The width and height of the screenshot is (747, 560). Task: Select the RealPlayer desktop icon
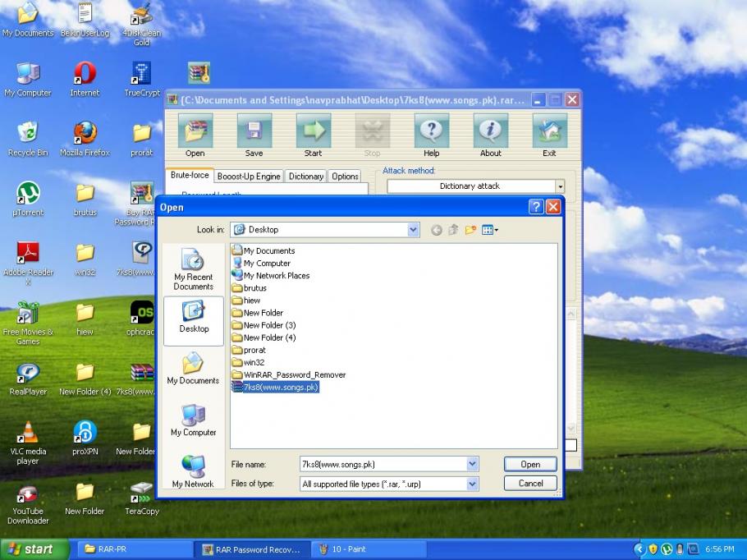(28, 379)
